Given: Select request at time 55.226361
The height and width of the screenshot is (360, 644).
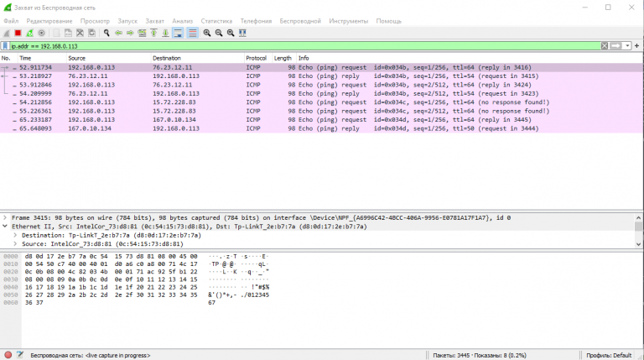Looking at the screenshot, I should (x=322, y=111).
